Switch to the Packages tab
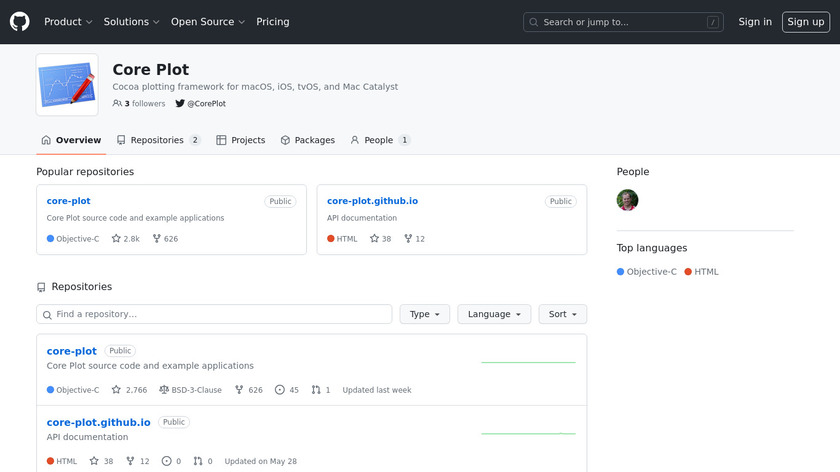The height and width of the screenshot is (472, 840). pos(307,140)
